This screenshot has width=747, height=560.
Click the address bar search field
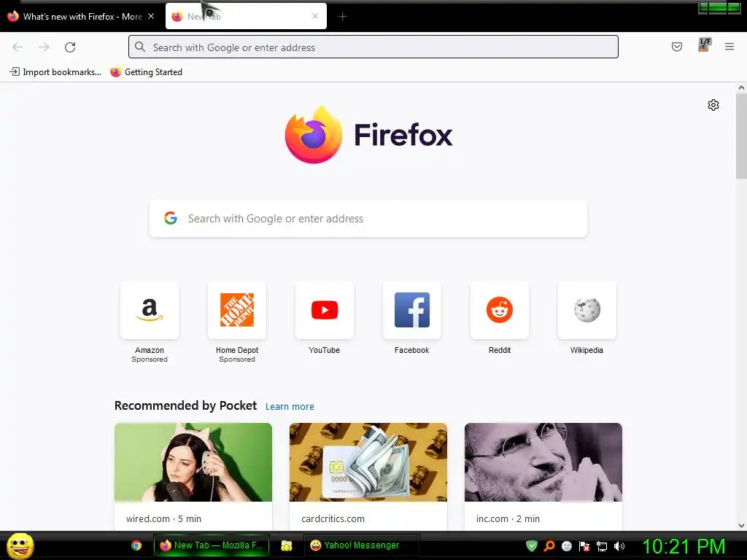(373, 47)
